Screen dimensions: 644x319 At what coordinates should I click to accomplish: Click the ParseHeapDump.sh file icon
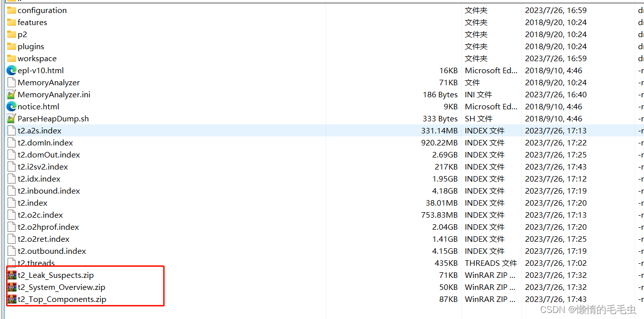point(11,118)
